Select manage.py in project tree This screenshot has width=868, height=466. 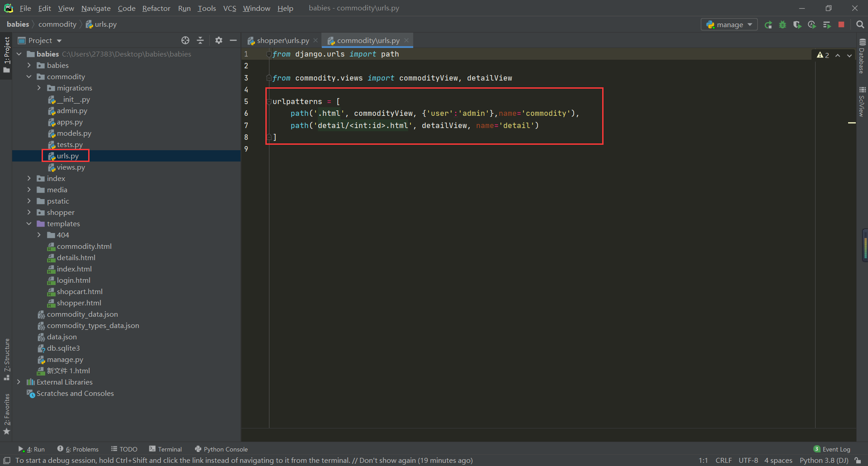[x=65, y=359]
